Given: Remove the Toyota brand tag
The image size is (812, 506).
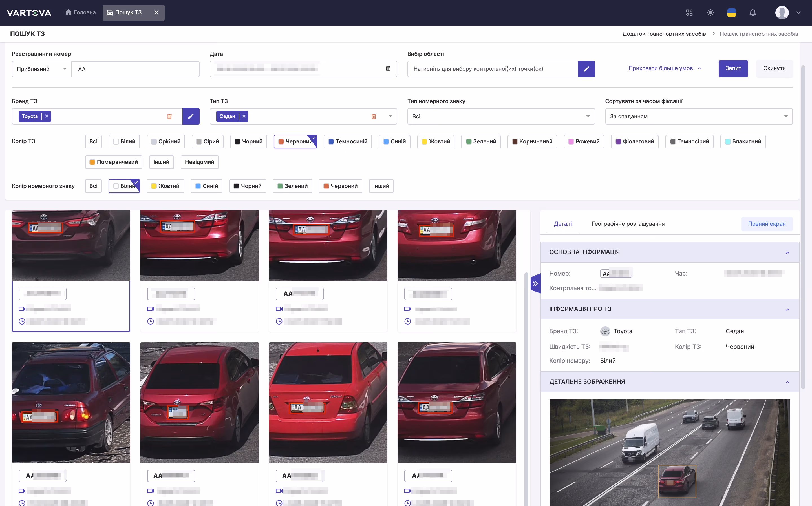Looking at the screenshot, I should [x=47, y=116].
